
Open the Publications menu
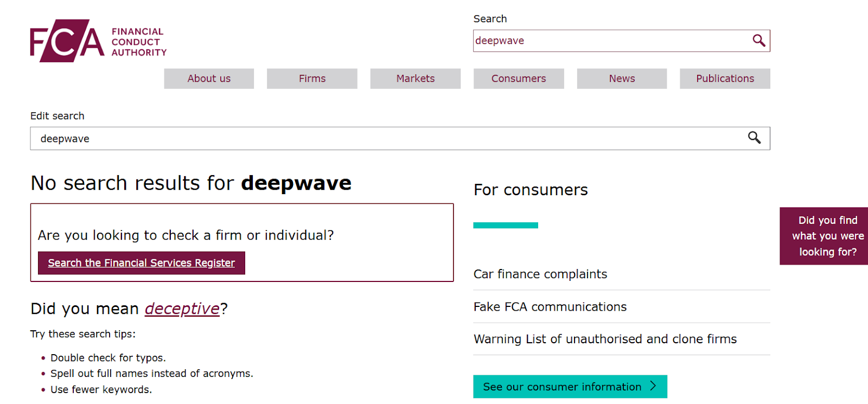point(725,79)
